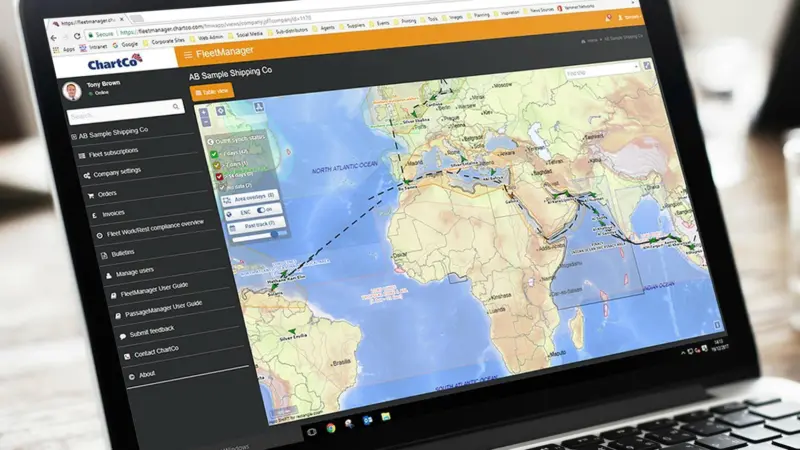This screenshot has height=450, width=800.
Task: Click the browser Back arrow
Action: coord(54,38)
